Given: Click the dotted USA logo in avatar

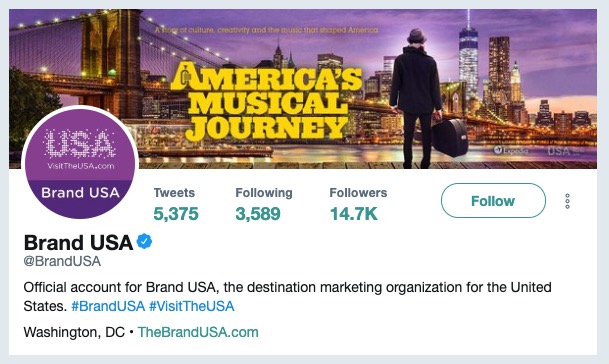Looking at the screenshot, I should point(80,143).
